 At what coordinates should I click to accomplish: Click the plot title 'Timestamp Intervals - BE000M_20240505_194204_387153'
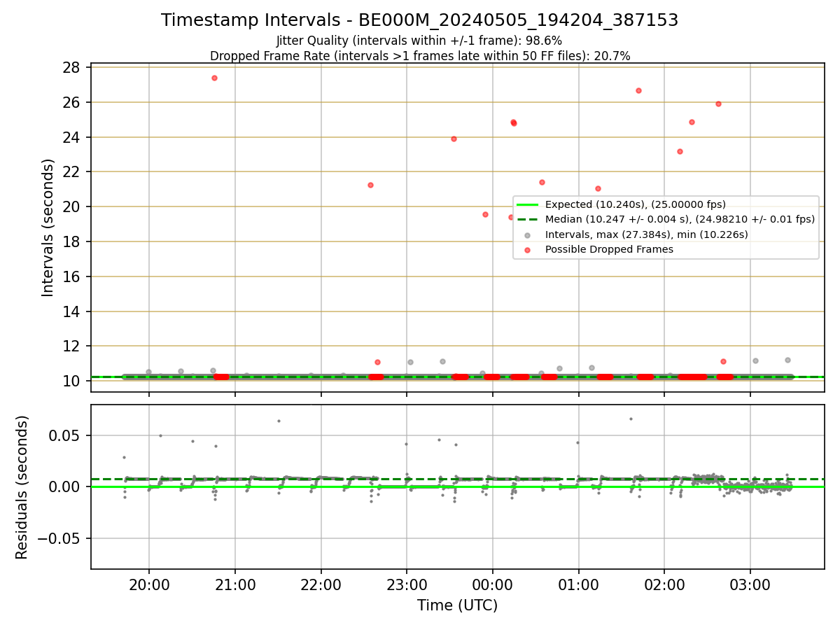pos(419,20)
